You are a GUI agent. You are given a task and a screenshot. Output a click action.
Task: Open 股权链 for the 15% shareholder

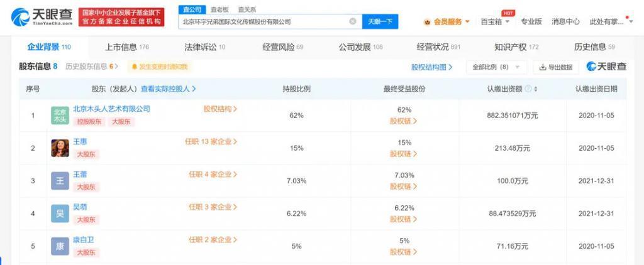pos(404,154)
